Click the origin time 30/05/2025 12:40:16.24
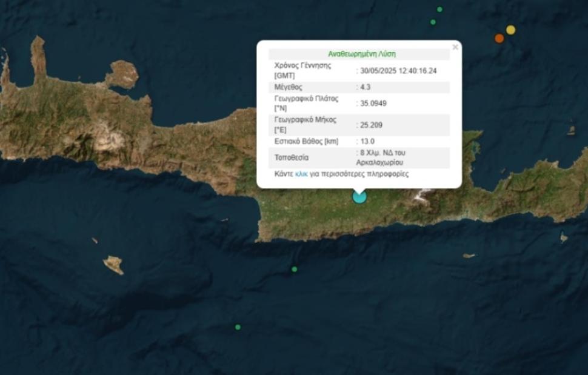This screenshot has height=375, width=588. coord(398,71)
